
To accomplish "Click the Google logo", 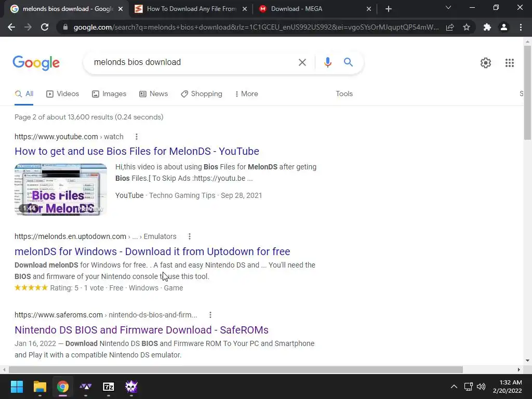I will 36,63.
